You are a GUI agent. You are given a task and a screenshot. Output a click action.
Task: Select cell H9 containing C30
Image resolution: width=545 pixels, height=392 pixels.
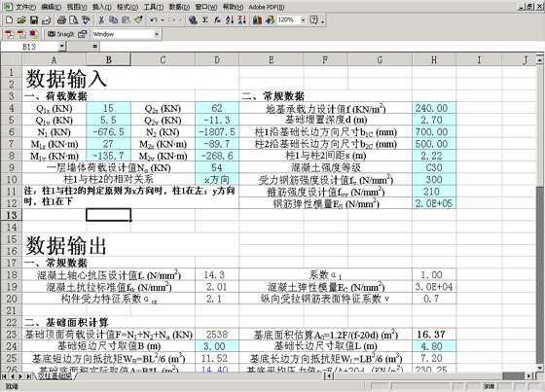click(x=434, y=167)
